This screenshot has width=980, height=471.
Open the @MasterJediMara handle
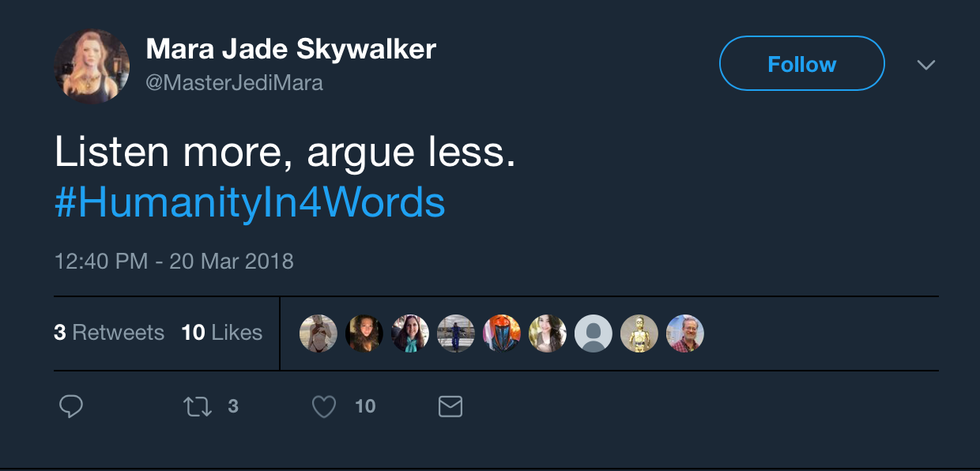[x=235, y=83]
